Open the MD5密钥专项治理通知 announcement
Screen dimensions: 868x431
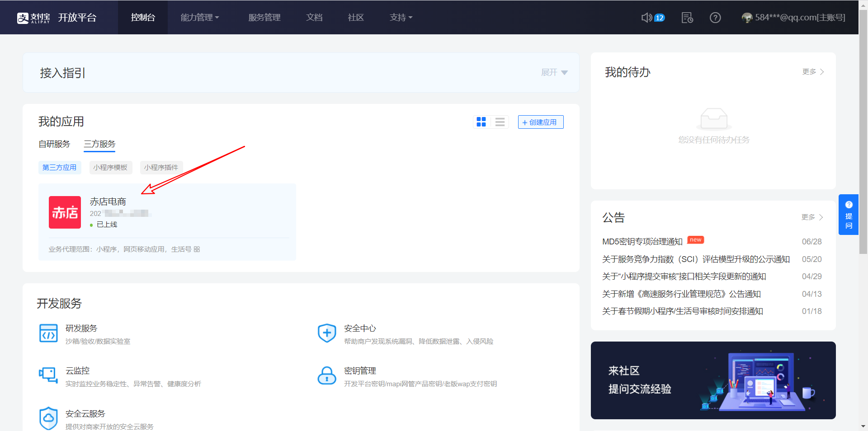pos(642,242)
